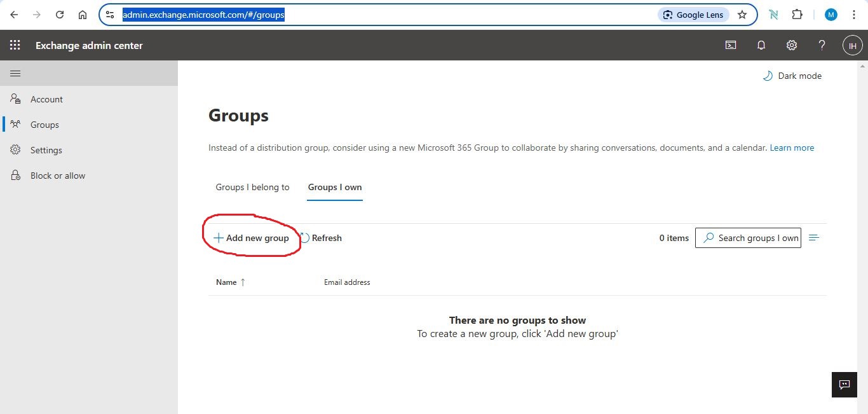This screenshot has width=868, height=414.
Task: Collapse the navigation pane with hamburger icon
Action: click(15, 73)
